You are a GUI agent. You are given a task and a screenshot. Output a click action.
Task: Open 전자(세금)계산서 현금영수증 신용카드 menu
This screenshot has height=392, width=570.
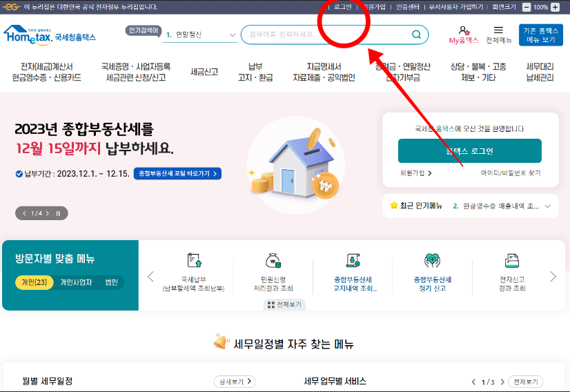click(46, 72)
